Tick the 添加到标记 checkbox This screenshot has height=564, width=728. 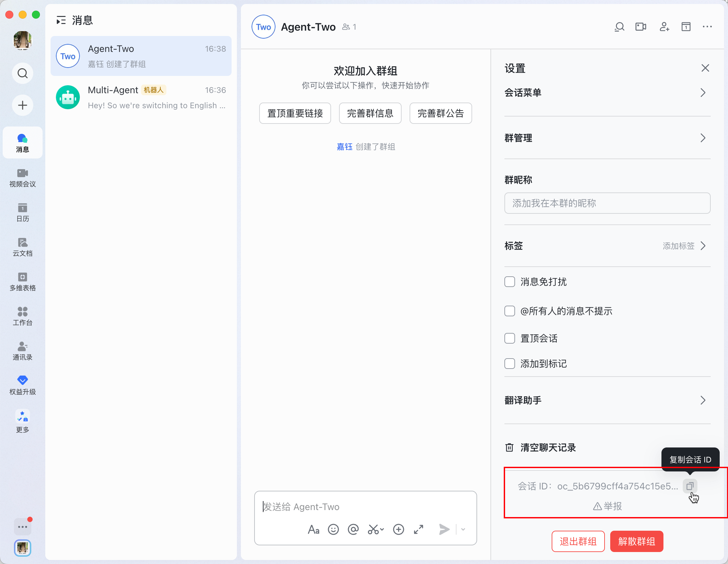point(509,364)
